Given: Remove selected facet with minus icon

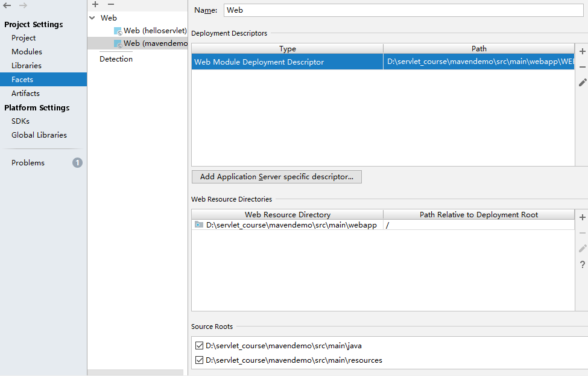Looking at the screenshot, I should (111, 4).
